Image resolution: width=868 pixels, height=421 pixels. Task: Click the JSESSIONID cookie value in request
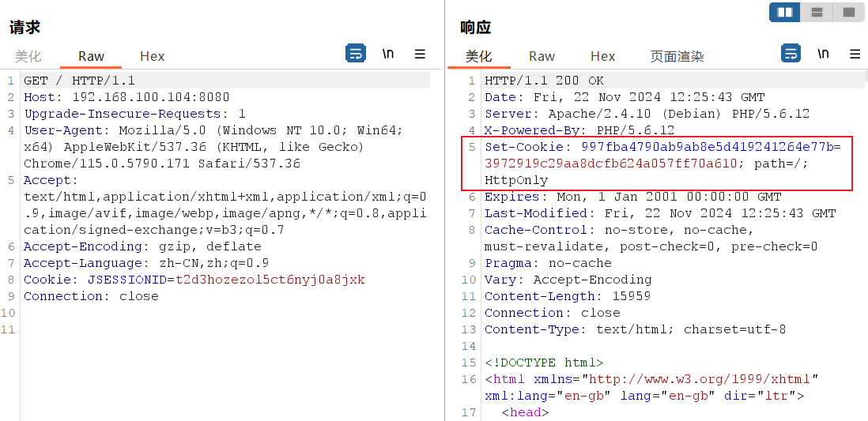(270, 280)
